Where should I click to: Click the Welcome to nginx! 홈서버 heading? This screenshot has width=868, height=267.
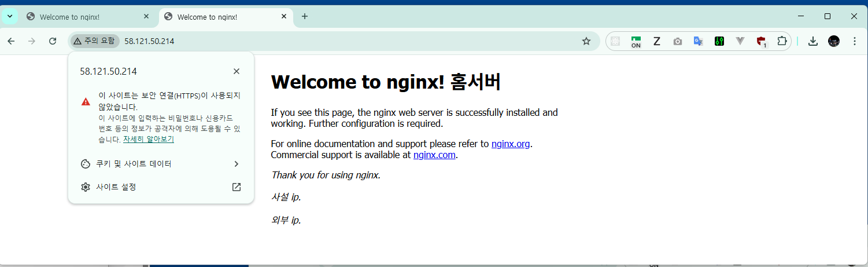pyautogui.click(x=386, y=83)
